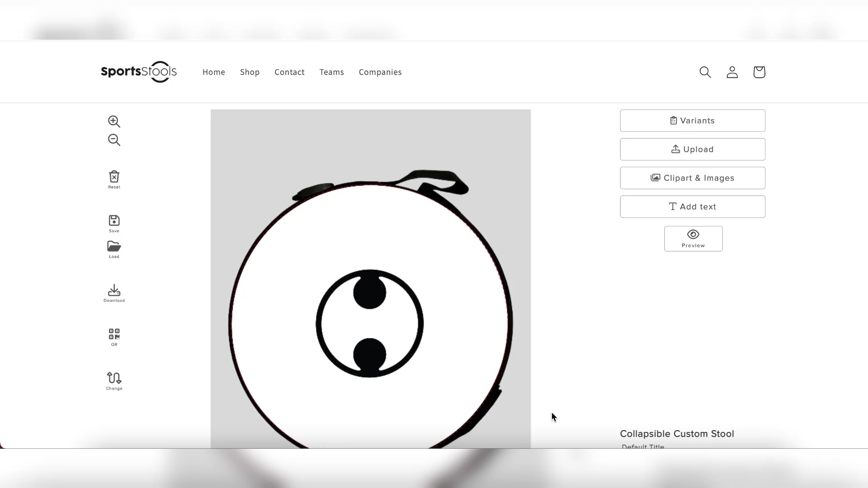Image resolution: width=868 pixels, height=488 pixels.
Task: Click the Change product icon
Action: point(114,380)
